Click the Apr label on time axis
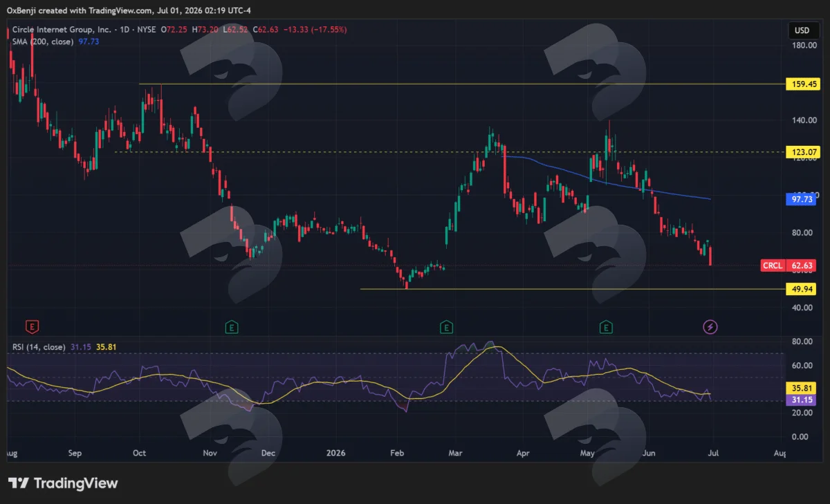This screenshot has height=504, width=830. coord(523,454)
